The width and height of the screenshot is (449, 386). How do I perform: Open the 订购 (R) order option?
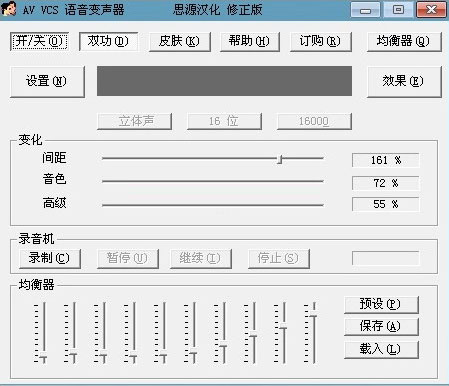[x=321, y=42]
